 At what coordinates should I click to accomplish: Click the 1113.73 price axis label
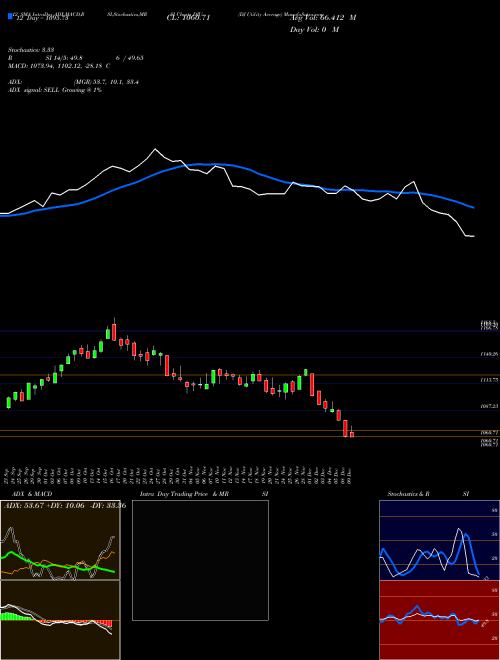489,380
